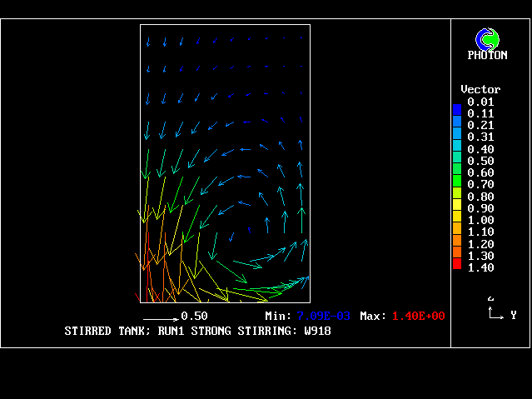The width and height of the screenshot is (532, 399).
Task: Click the 0.50 vector scale label
Action: point(194,317)
